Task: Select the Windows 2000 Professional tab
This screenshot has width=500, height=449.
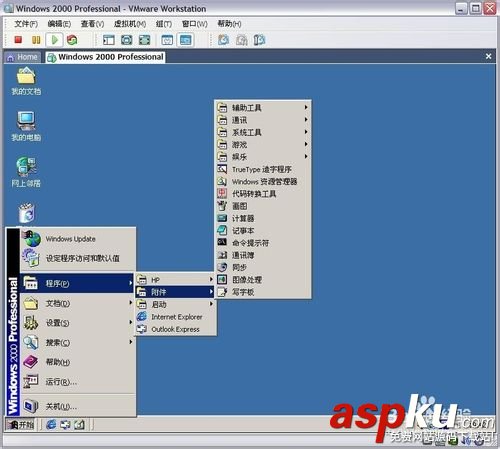Action: point(106,57)
